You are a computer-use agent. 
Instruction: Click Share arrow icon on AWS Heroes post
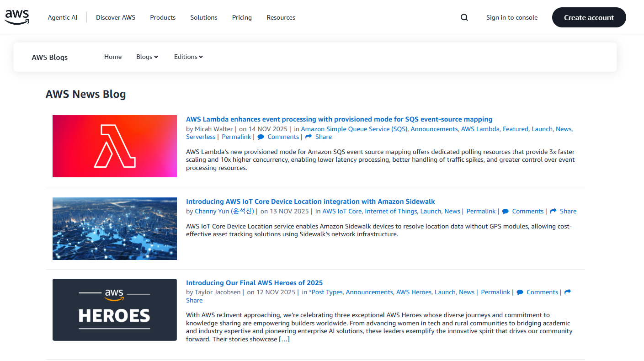pos(568,292)
